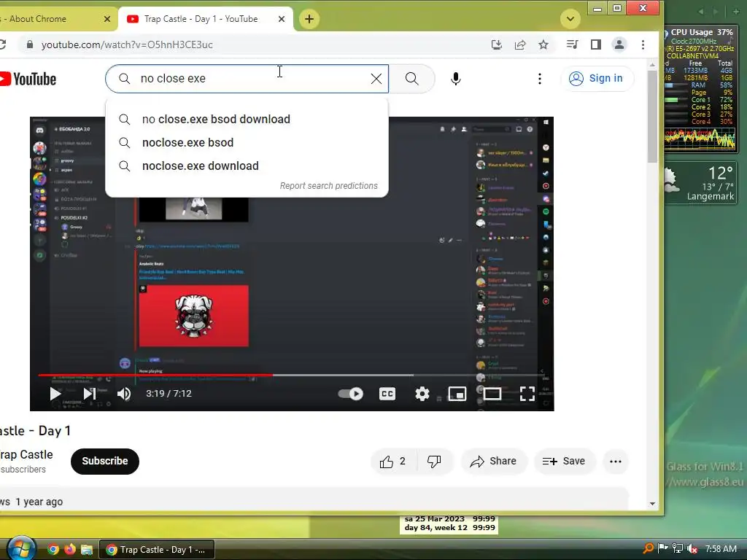Sign in to YouTube
This screenshot has height=560, width=747.
[597, 79]
